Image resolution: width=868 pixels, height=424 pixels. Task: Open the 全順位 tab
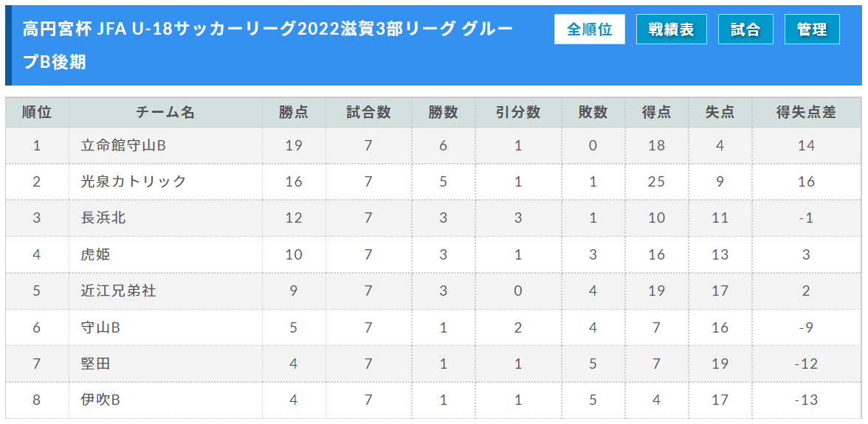click(589, 29)
